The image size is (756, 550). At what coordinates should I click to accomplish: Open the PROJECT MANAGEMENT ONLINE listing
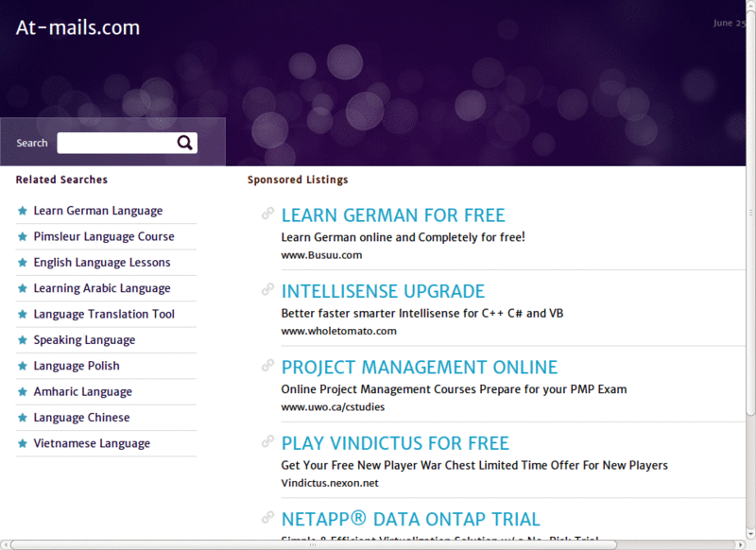point(419,368)
